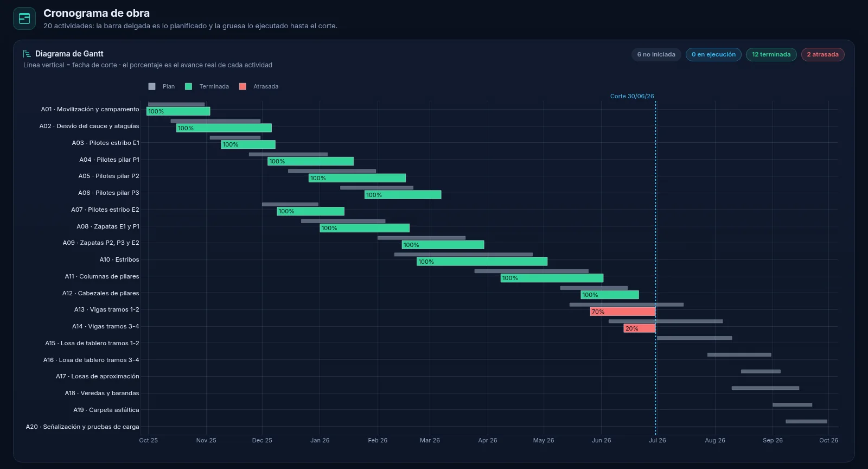
Task: Select the red 70% bar for A13
Action: click(x=623, y=312)
